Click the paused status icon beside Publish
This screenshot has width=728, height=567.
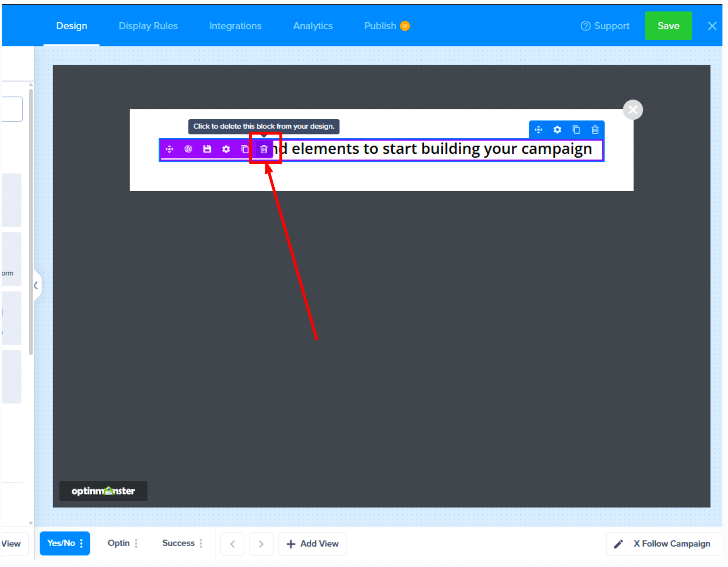click(x=405, y=26)
